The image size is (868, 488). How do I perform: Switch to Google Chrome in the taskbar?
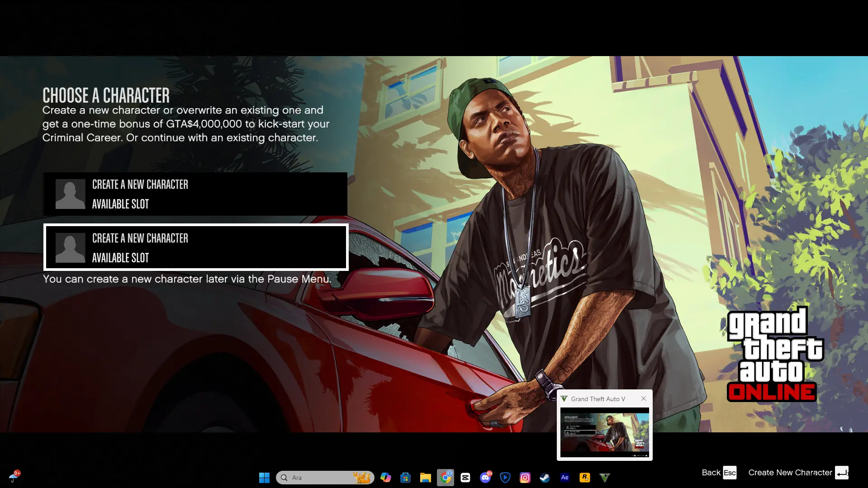click(446, 478)
